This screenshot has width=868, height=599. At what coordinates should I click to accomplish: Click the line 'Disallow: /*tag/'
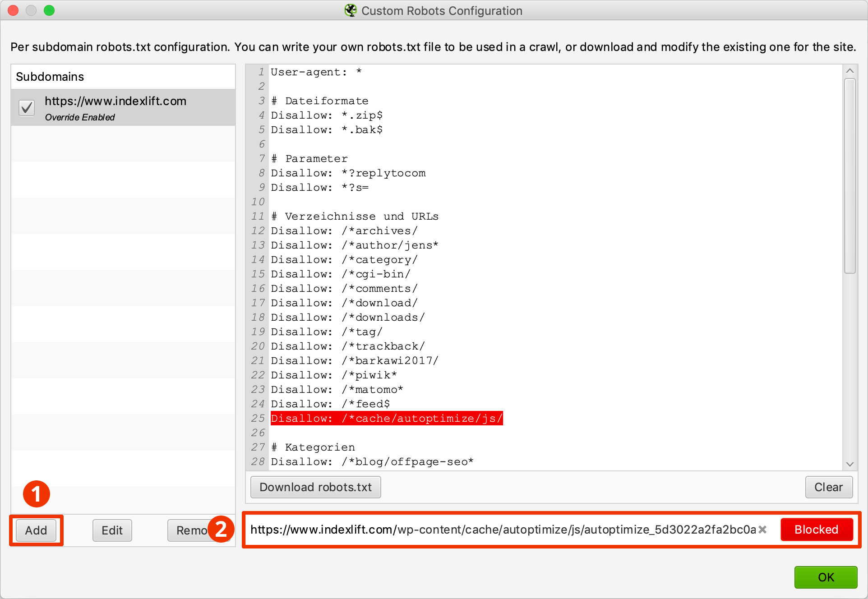coord(327,332)
